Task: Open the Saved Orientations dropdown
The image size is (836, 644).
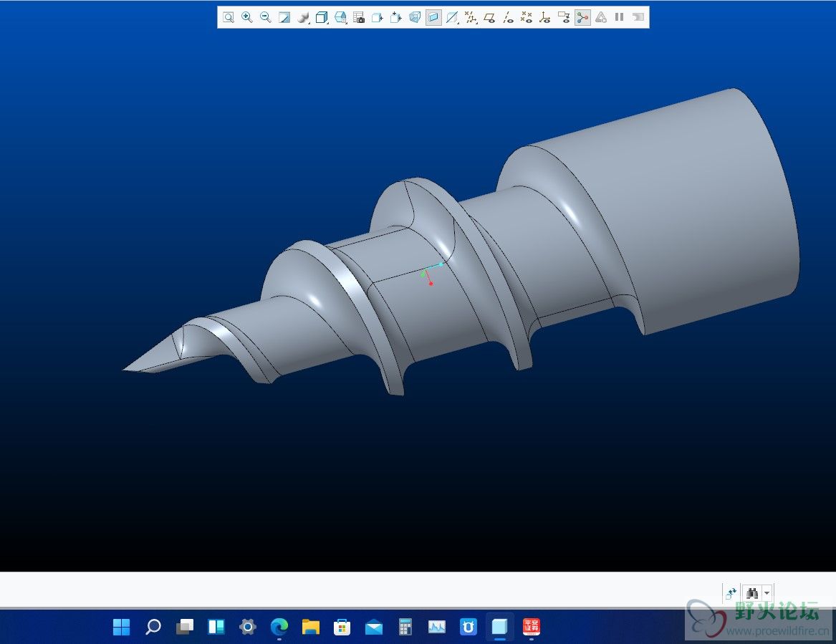Action: (340, 18)
